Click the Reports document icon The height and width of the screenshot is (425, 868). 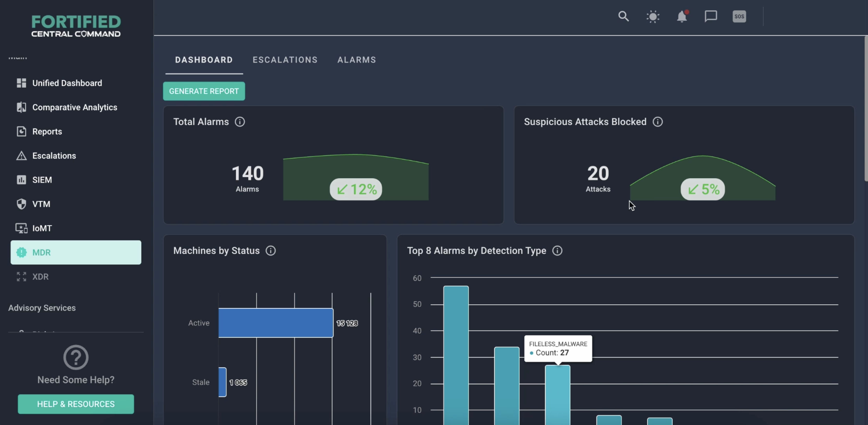[21, 131]
